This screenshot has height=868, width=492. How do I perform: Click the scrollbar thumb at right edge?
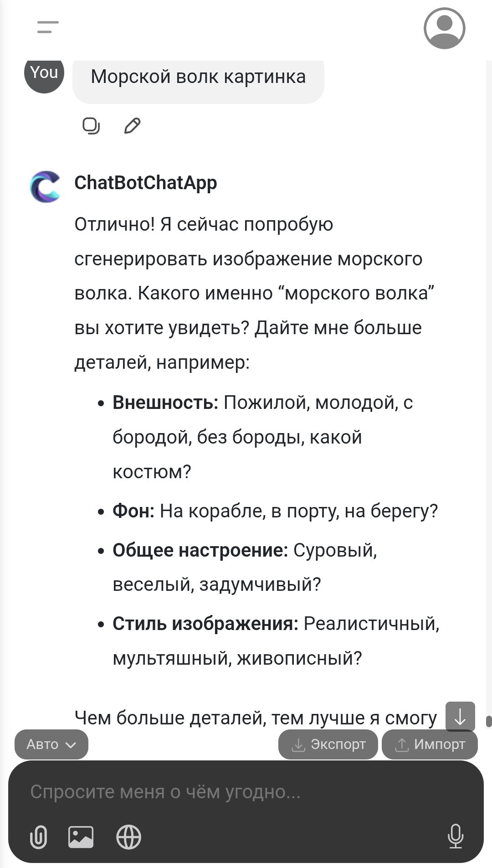tap(489, 721)
